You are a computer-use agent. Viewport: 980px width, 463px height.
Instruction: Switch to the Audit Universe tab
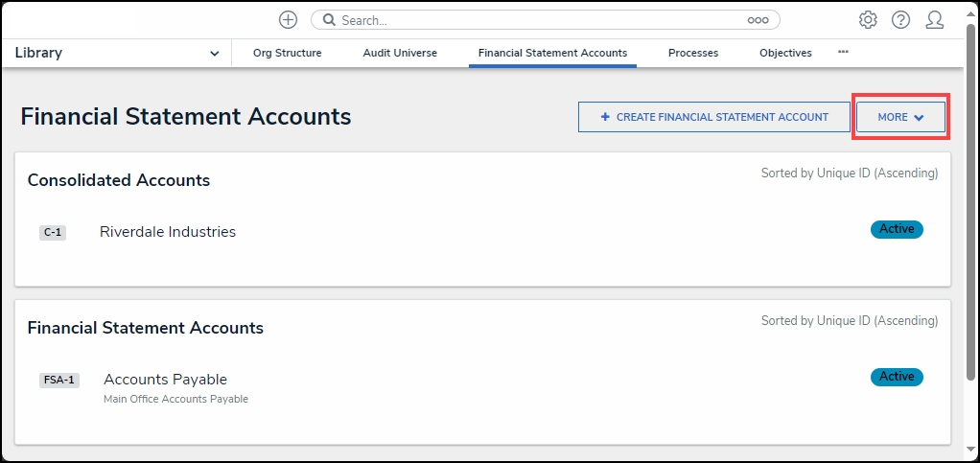pos(400,54)
